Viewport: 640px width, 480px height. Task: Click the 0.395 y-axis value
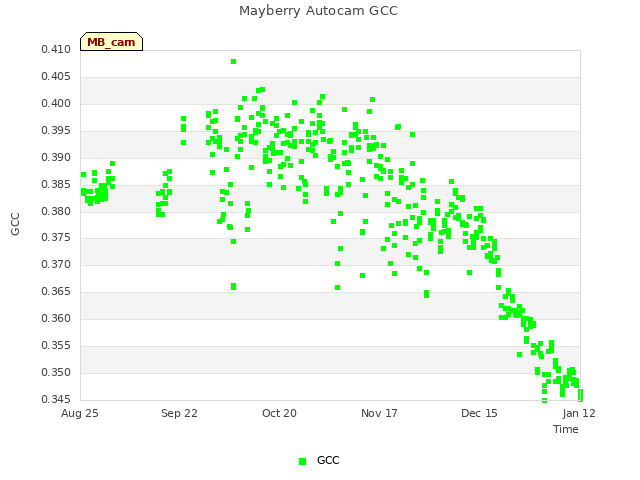click(x=56, y=131)
